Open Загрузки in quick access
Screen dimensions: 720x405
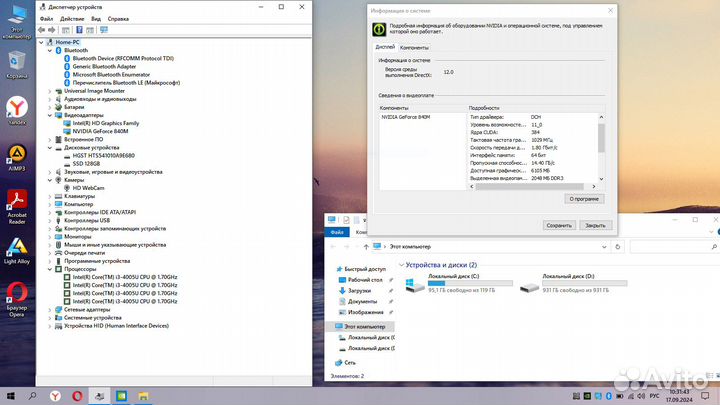point(359,291)
